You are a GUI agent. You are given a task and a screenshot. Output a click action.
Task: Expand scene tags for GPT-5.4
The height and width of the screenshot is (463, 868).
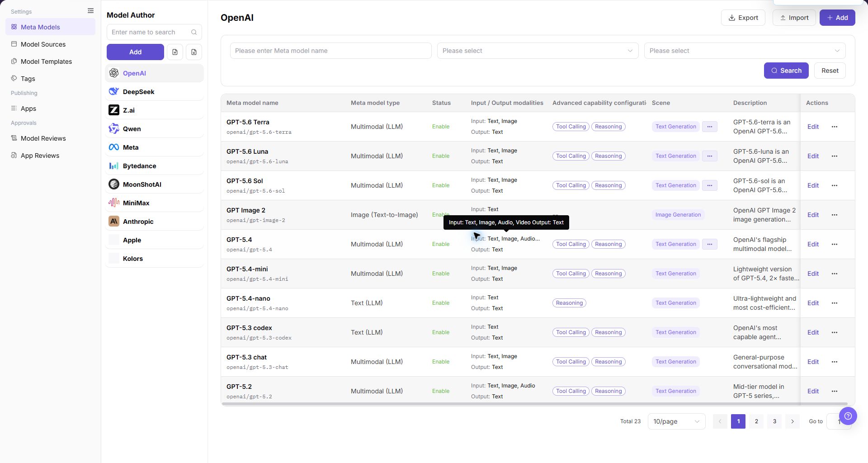pyautogui.click(x=710, y=244)
